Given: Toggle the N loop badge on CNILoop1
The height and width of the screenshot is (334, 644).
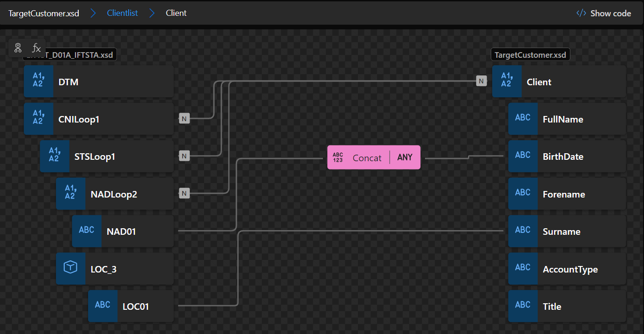Looking at the screenshot, I should click(184, 118).
